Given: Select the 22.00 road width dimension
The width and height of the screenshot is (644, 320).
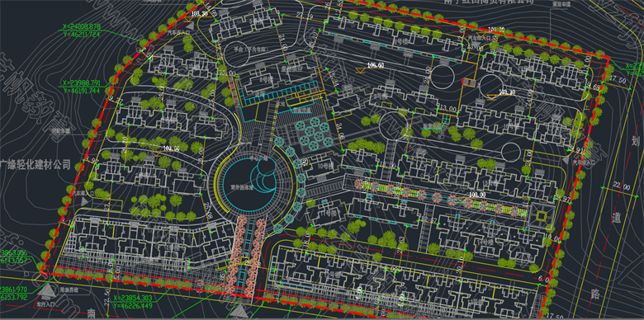Looking at the screenshot, I should 621,186.
